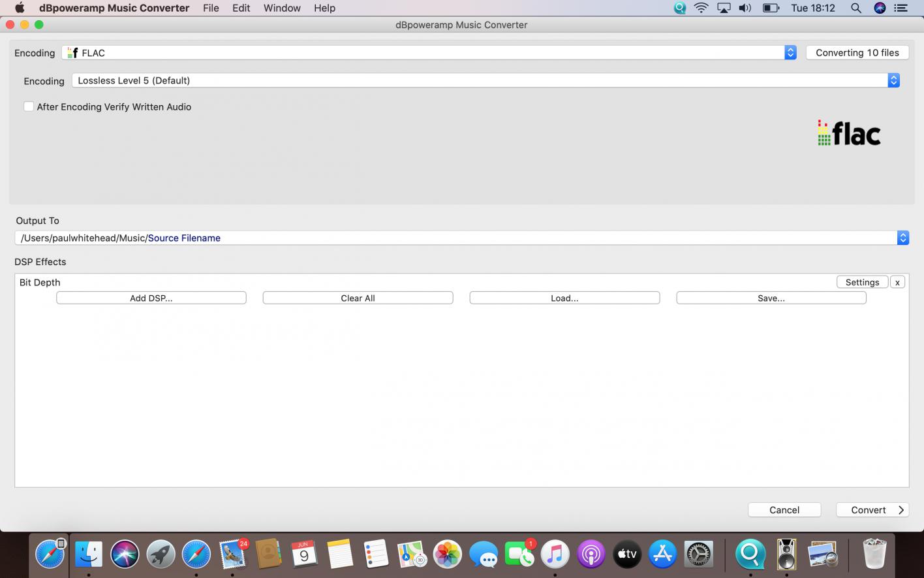Open Bit Depth Settings
This screenshot has width=924, height=578.
tap(862, 282)
